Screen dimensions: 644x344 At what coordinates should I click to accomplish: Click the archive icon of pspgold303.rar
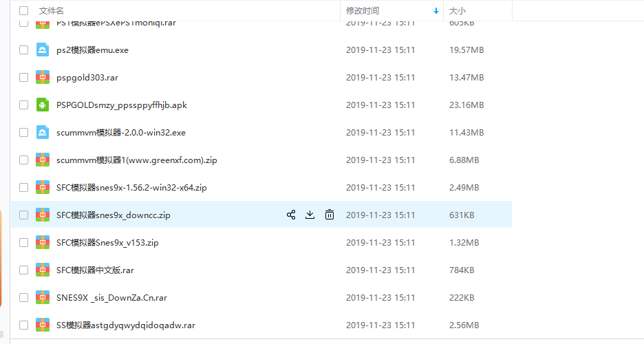tap(42, 77)
